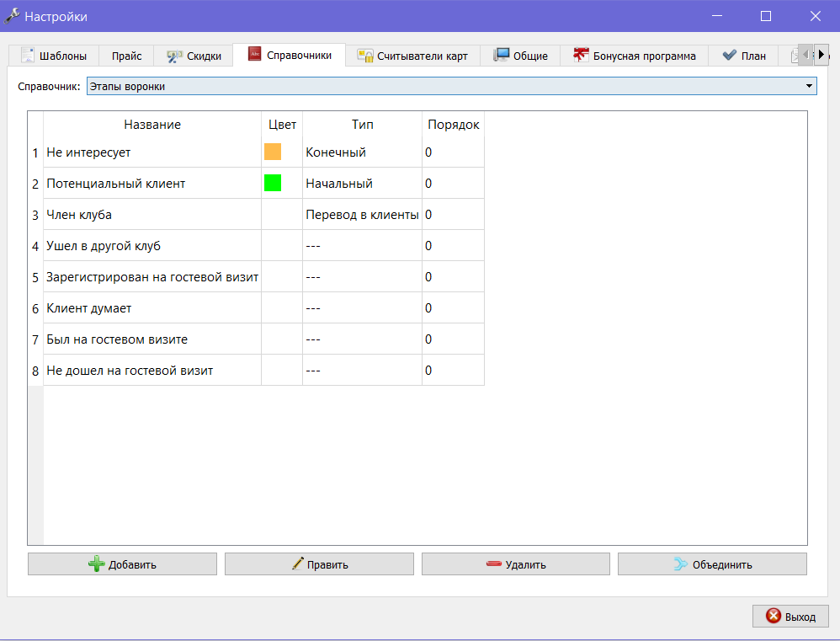Click the blue merge icon on Объединить
The height and width of the screenshot is (641, 840).
click(680, 564)
